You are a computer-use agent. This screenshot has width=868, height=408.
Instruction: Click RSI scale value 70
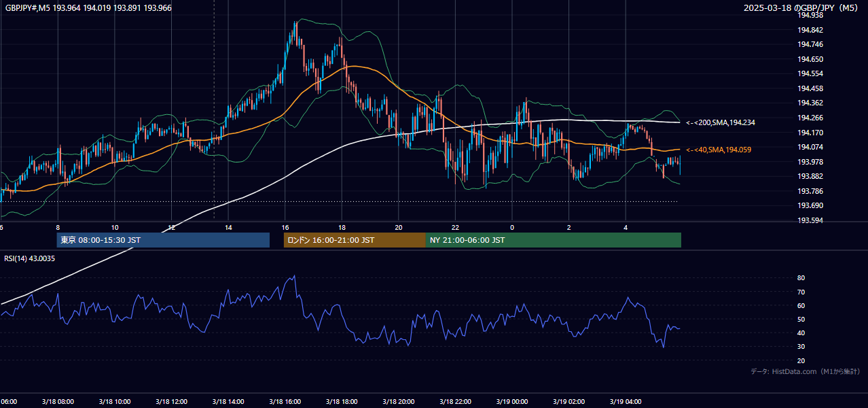click(801, 292)
